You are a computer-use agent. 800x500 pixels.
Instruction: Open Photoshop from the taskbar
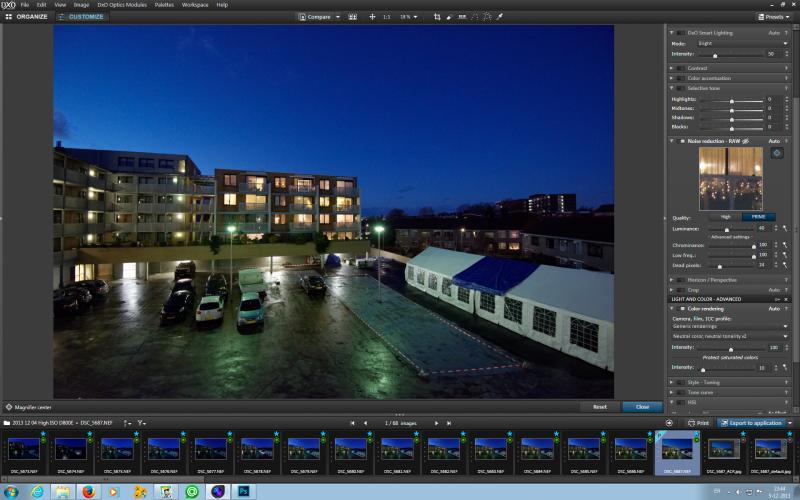[x=244, y=492]
